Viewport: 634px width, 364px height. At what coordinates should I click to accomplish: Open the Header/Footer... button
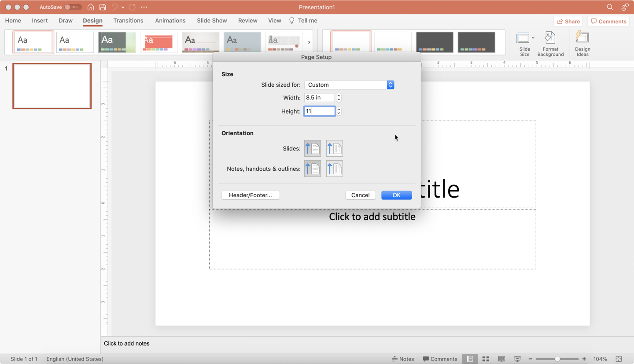tap(251, 195)
